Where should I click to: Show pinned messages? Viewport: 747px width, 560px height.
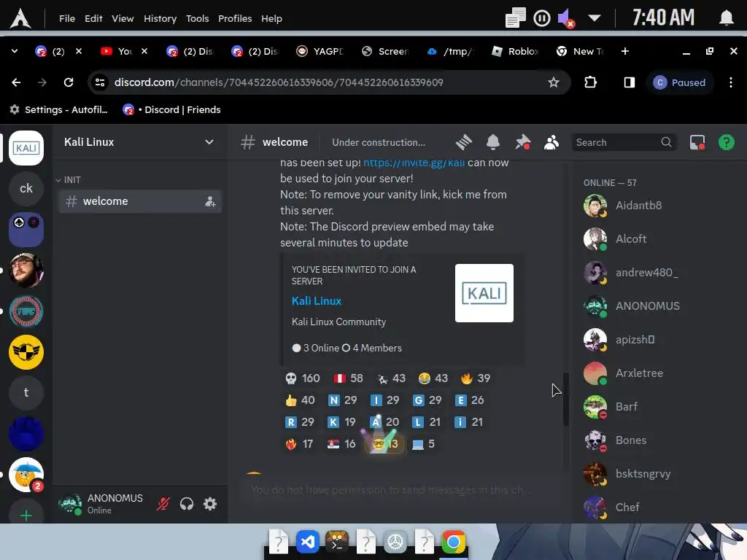tap(522, 142)
